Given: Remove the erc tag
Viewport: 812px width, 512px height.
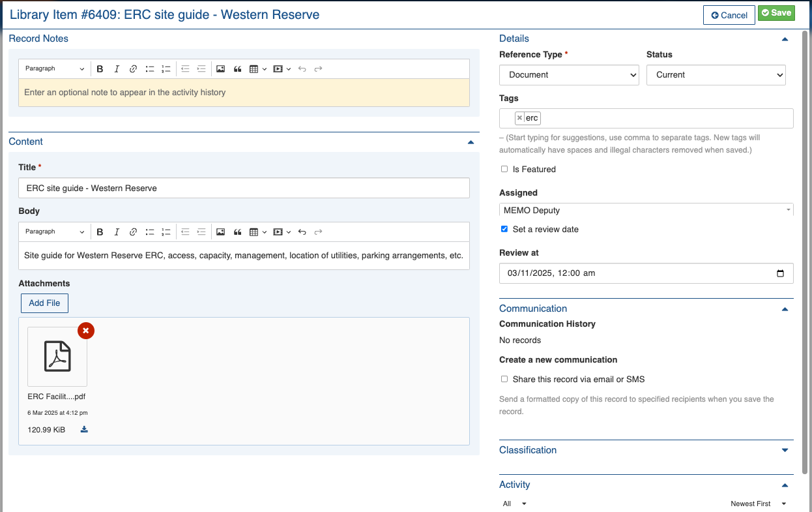Looking at the screenshot, I should pyautogui.click(x=519, y=118).
